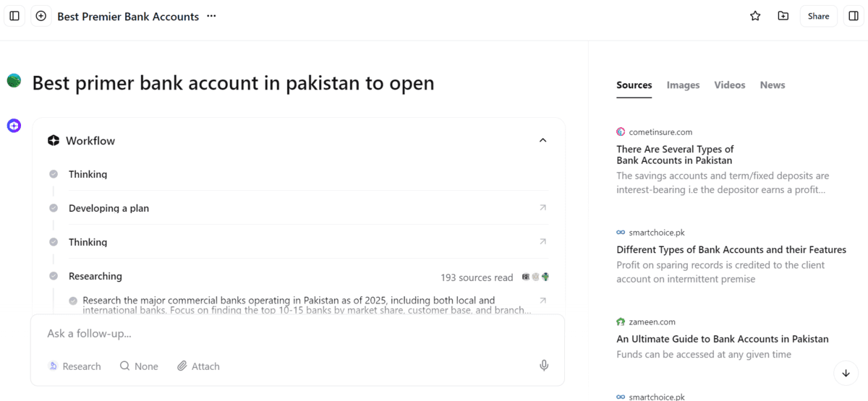Open the cometinsure.com bank accounts source
This screenshot has height=401, width=868.
pyautogui.click(x=675, y=155)
